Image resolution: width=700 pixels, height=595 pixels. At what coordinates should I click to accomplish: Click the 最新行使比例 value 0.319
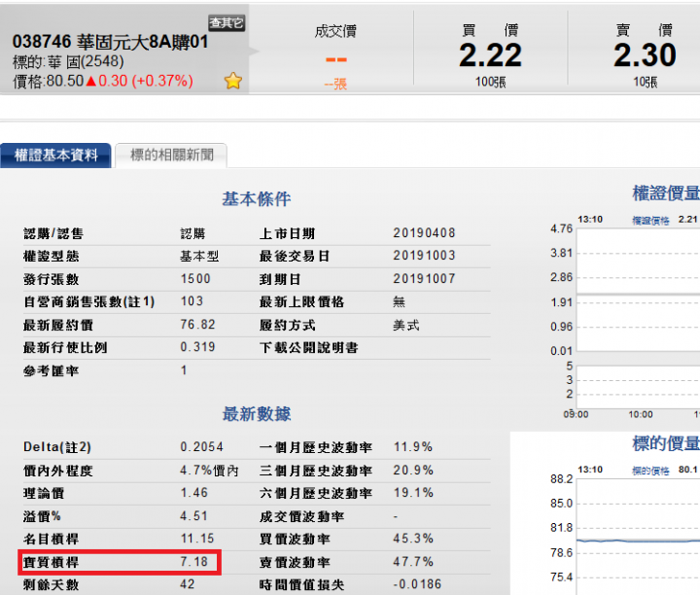tap(197, 347)
